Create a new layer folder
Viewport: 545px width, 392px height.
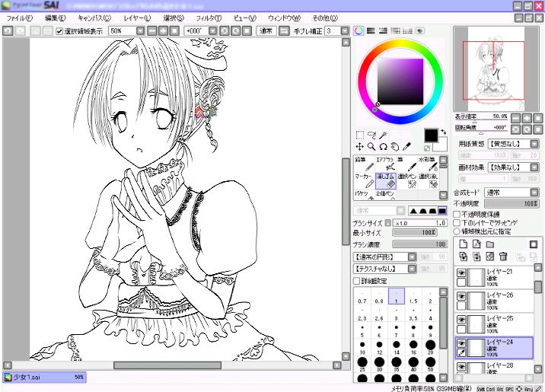coord(490,244)
